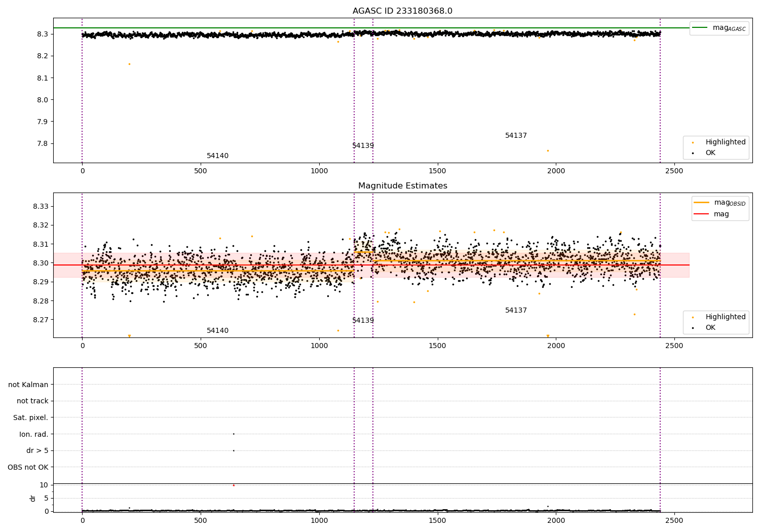Click the 8.28 y-axis tick label

pos(41,301)
